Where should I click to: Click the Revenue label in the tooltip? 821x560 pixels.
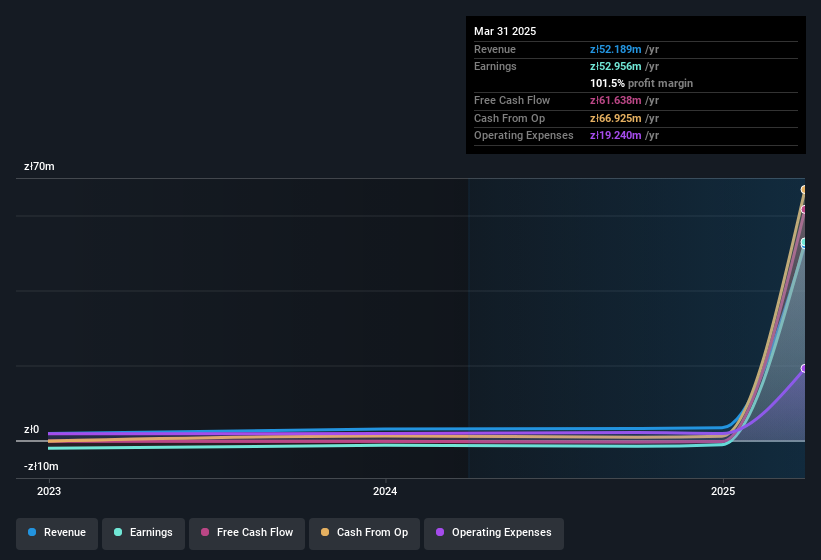(495, 49)
